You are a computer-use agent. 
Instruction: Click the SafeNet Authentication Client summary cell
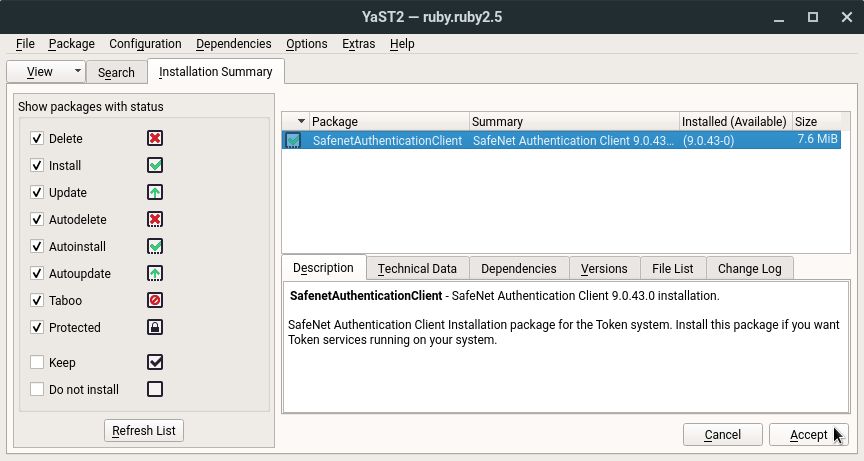(573, 140)
